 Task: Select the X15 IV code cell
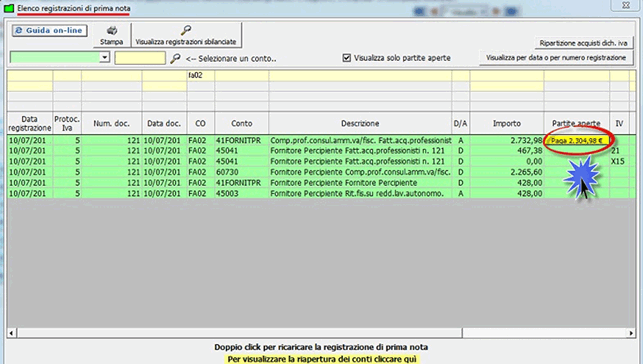(x=618, y=162)
